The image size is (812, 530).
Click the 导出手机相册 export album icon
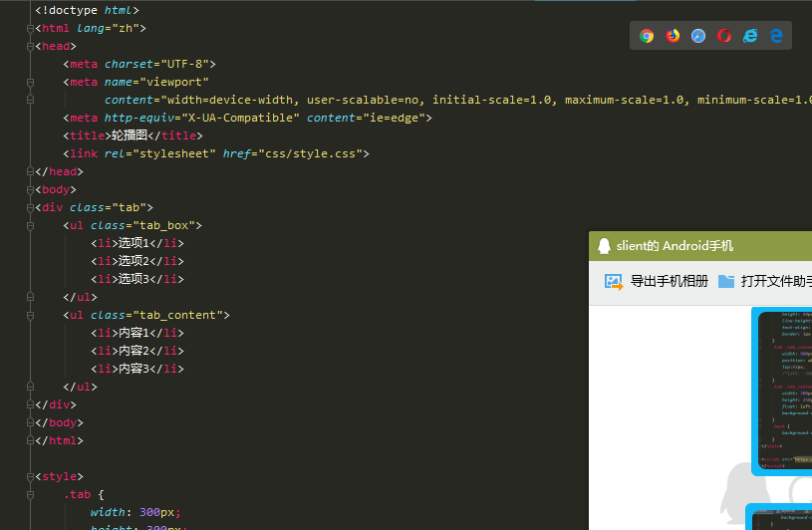[x=614, y=282]
